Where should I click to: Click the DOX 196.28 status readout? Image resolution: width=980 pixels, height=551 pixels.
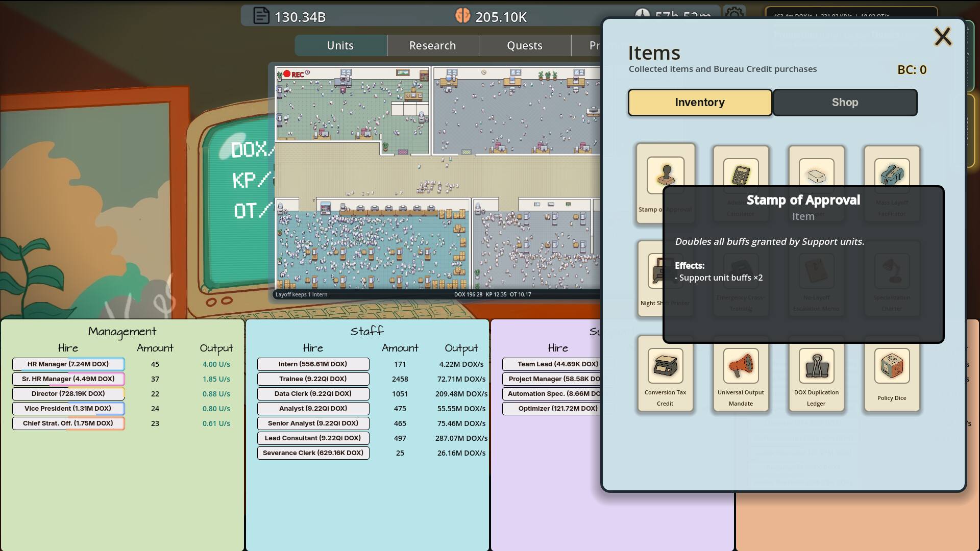[x=468, y=294]
